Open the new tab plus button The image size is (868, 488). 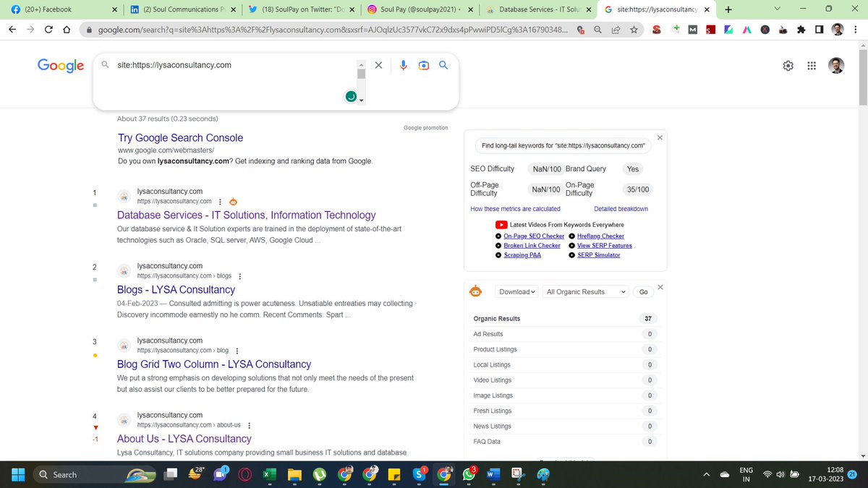[x=728, y=9]
